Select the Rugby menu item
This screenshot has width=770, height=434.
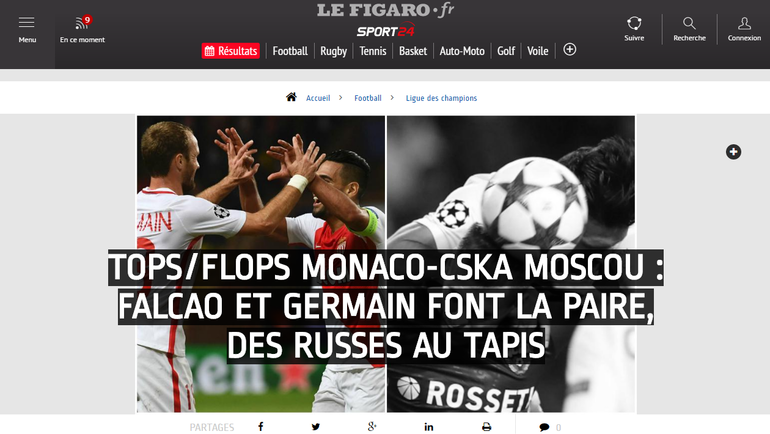tap(333, 51)
